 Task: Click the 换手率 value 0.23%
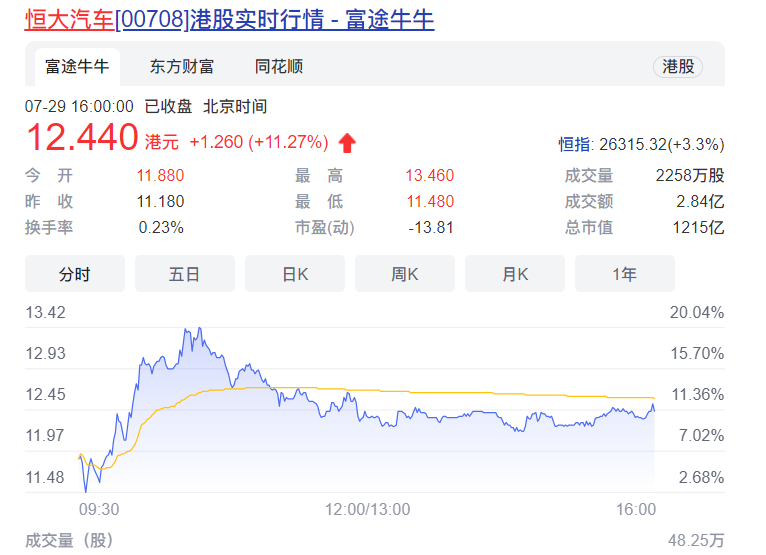(x=161, y=227)
